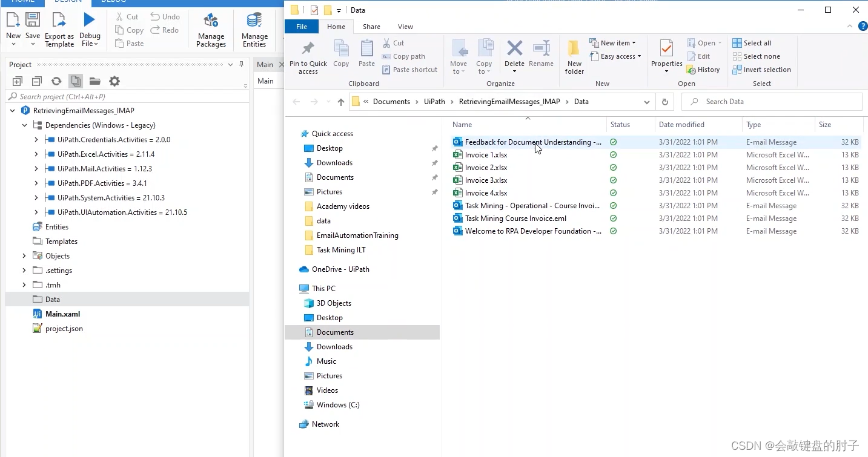Click Select all in Explorer ribbon
This screenshot has height=457, width=868.
(x=752, y=43)
